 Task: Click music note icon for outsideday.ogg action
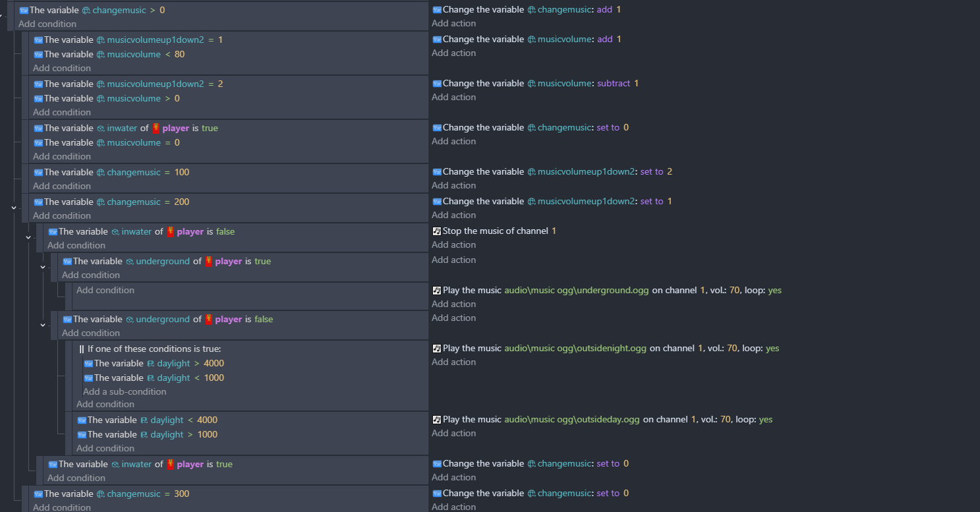(436, 420)
